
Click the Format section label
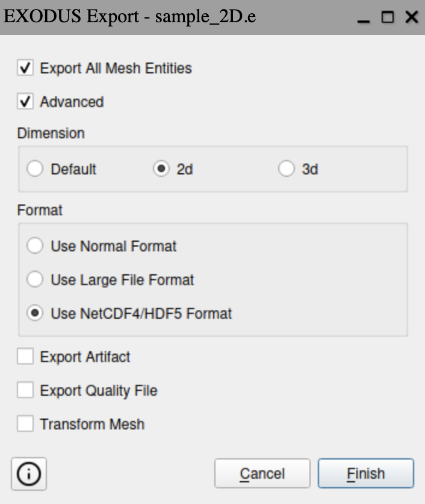tap(40, 210)
